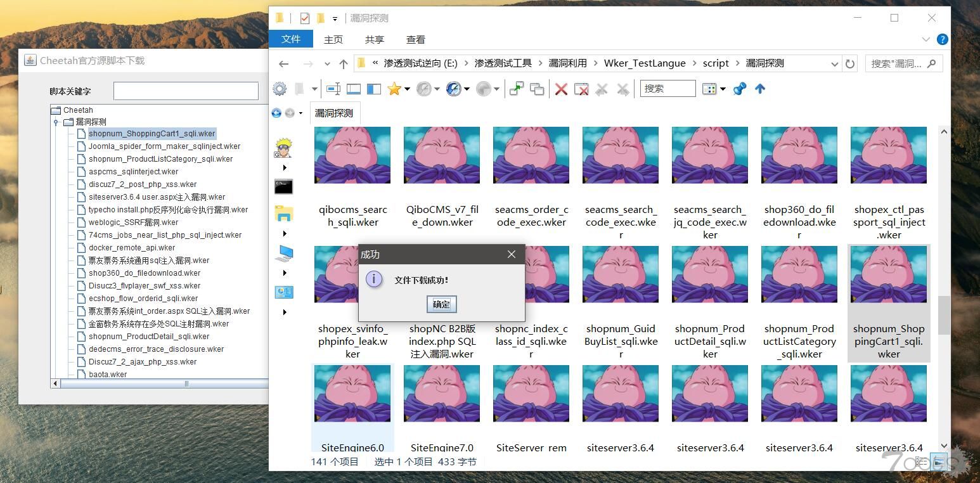The image size is (980, 483).
Task: Select shopnum_ShoppingCart1_sqli.wker in Cheetah tree
Action: click(x=152, y=134)
